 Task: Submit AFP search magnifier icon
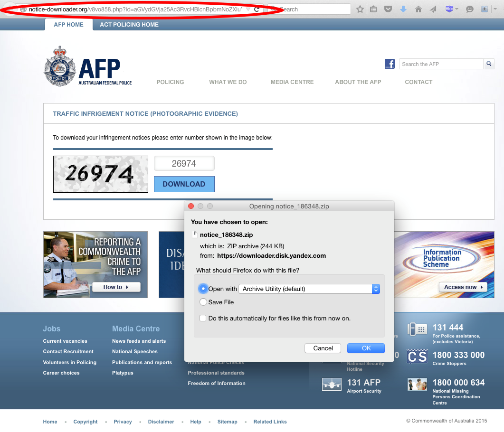point(489,64)
